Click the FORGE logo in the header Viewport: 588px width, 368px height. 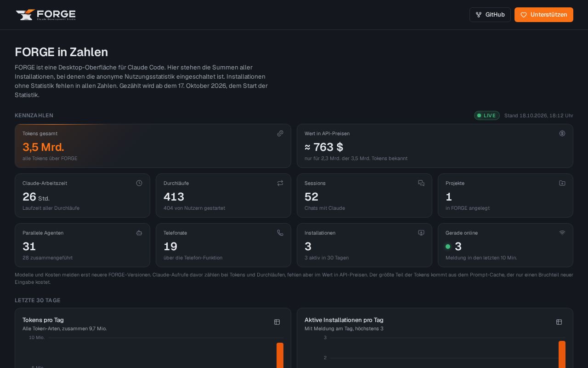click(45, 15)
